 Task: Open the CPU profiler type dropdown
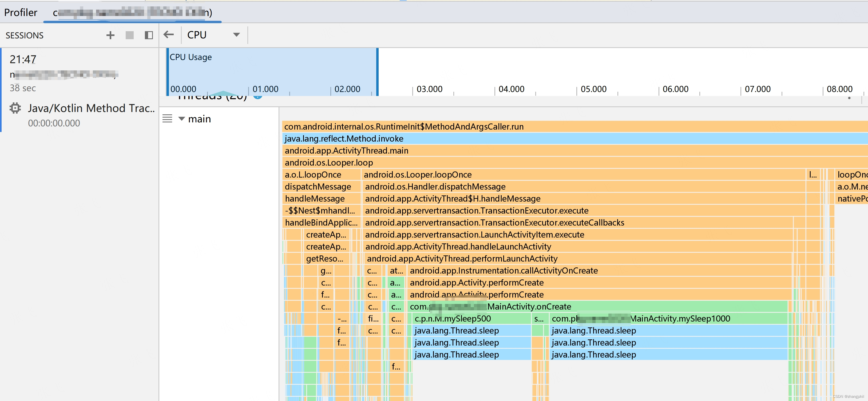(236, 34)
